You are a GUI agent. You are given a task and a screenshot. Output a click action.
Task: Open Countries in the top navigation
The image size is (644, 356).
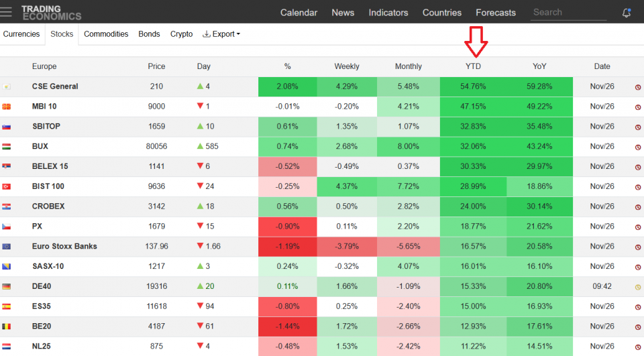click(x=442, y=13)
